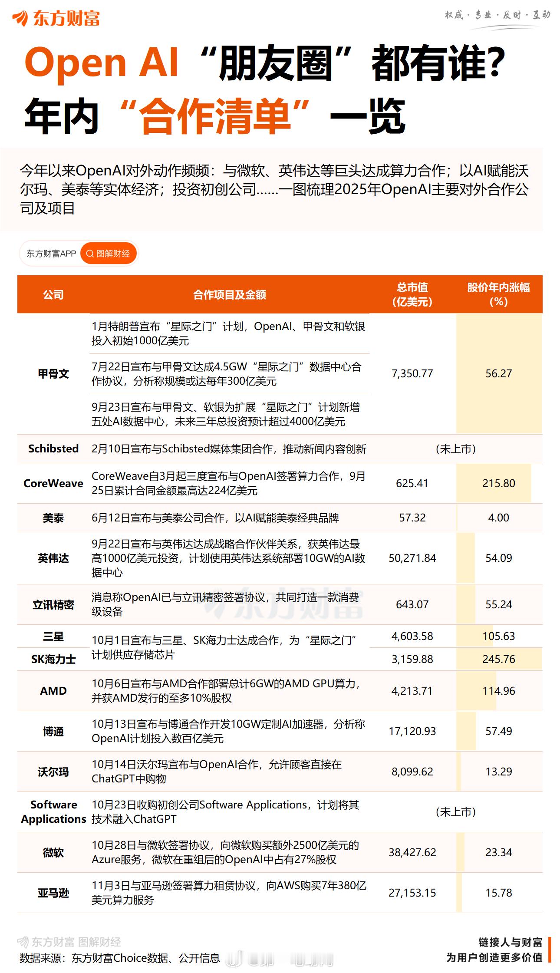Click market cap value 38,427.62

(x=412, y=852)
